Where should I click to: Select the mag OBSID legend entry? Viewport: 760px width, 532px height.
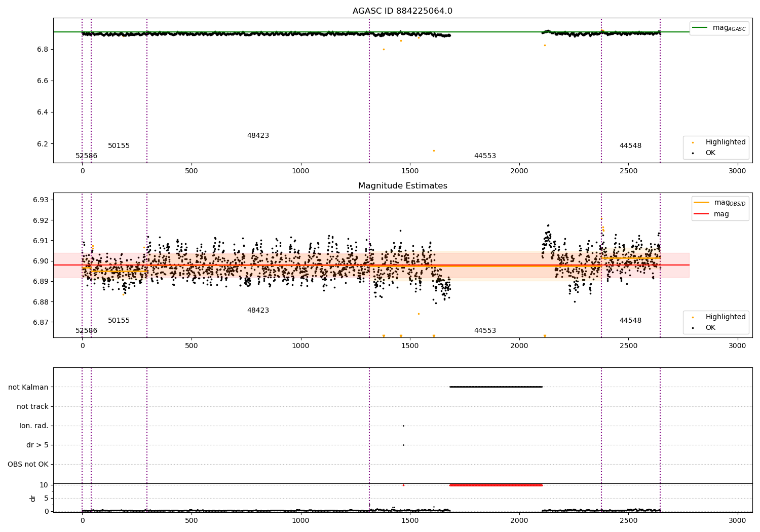coord(719,203)
